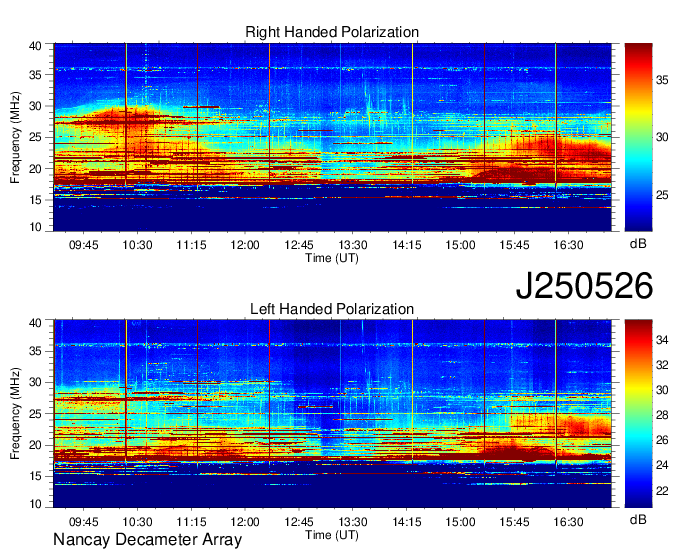The image size is (680, 552).
Task: Click the 15 MHz tick on the right-handed plot
Action: pyautogui.click(x=35, y=200)
